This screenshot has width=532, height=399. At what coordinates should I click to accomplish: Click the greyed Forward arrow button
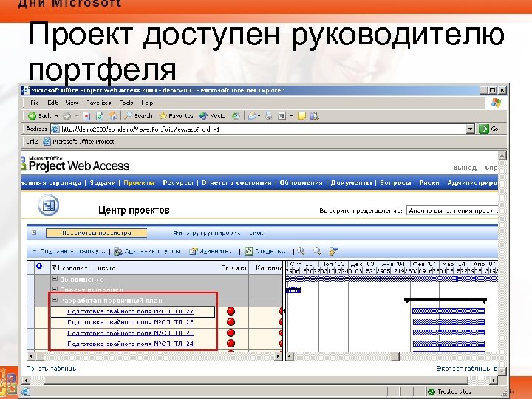click(66, 116)
